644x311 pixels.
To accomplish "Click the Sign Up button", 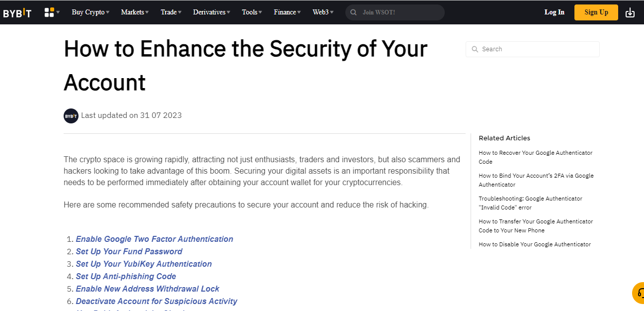I will coord(596,12).
